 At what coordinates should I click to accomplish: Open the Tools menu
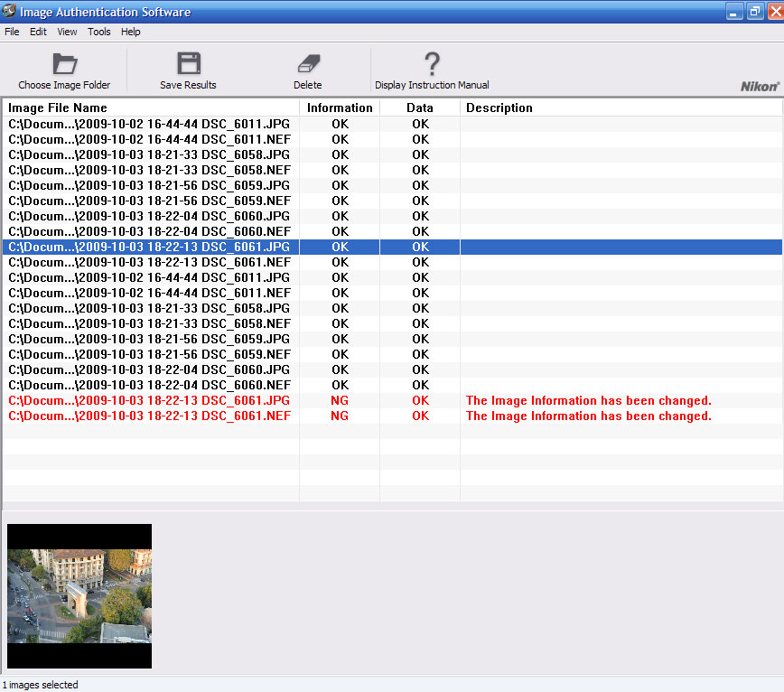pyautogui.click(x=99, y=32)
